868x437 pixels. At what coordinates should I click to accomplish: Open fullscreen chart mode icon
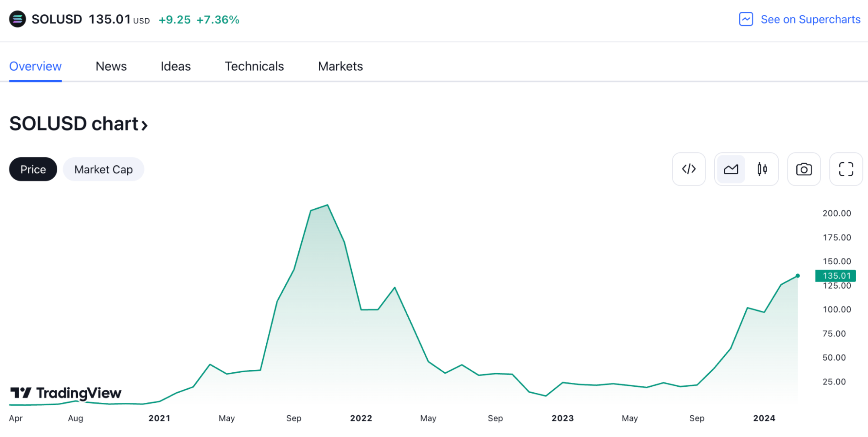[846, 169]
